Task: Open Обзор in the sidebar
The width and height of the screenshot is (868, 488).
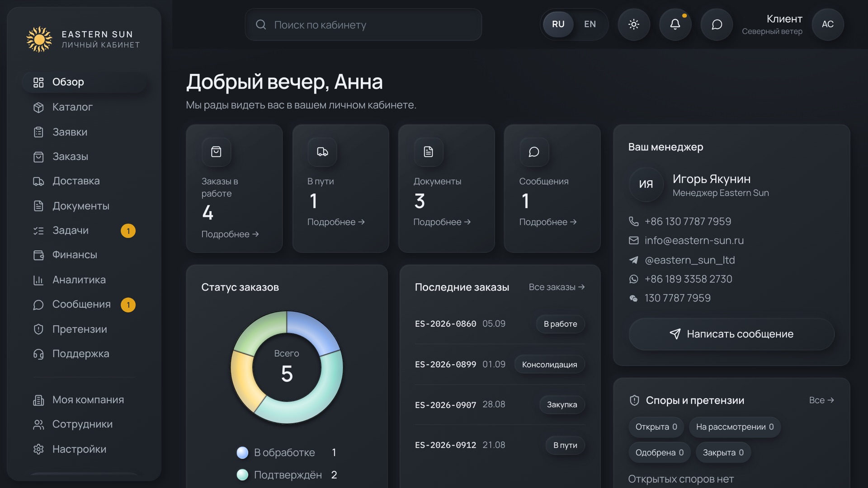Action: pyautogui.click(x=85, y=82)
